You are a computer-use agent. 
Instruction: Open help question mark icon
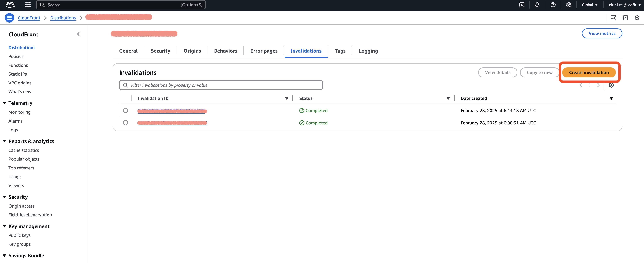(553, 5)
